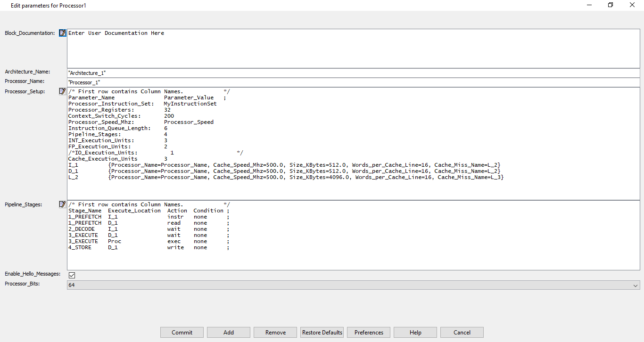Focus the Processor_Name text field
The image size is (644, 342).
coord(354,82)
